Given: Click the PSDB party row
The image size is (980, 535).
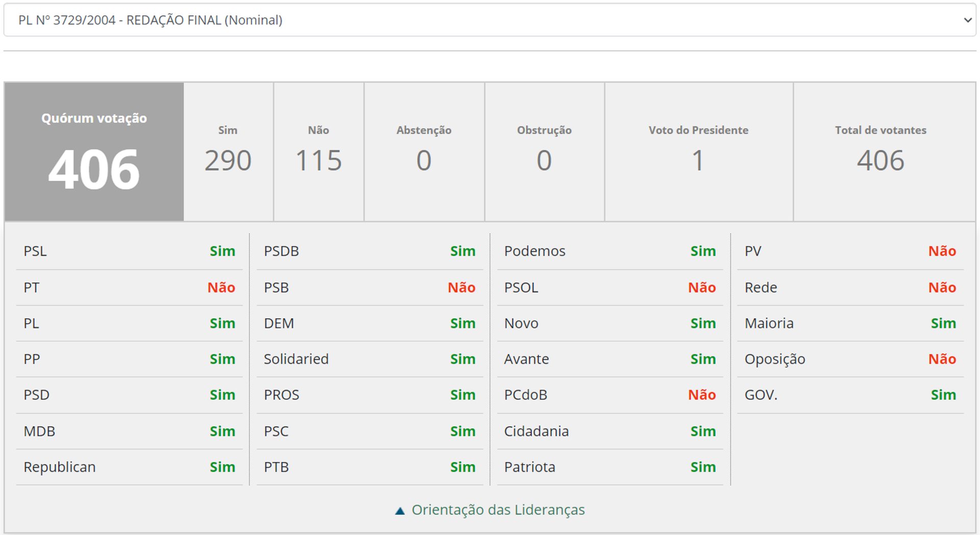Looking at the screenshot, I should (370, 251).
